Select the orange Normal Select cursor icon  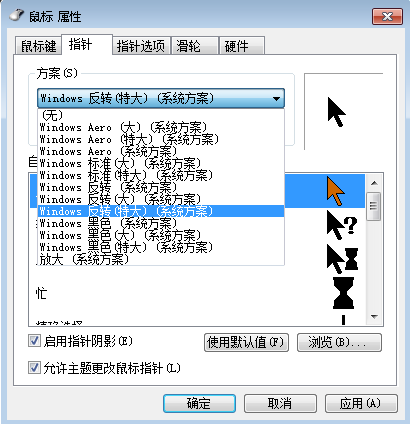pos(335,191)
